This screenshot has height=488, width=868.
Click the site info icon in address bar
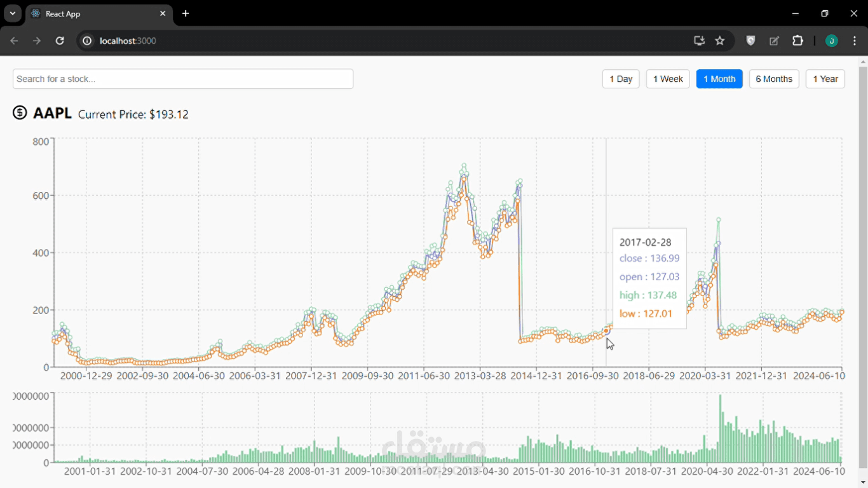click(86, 41)
